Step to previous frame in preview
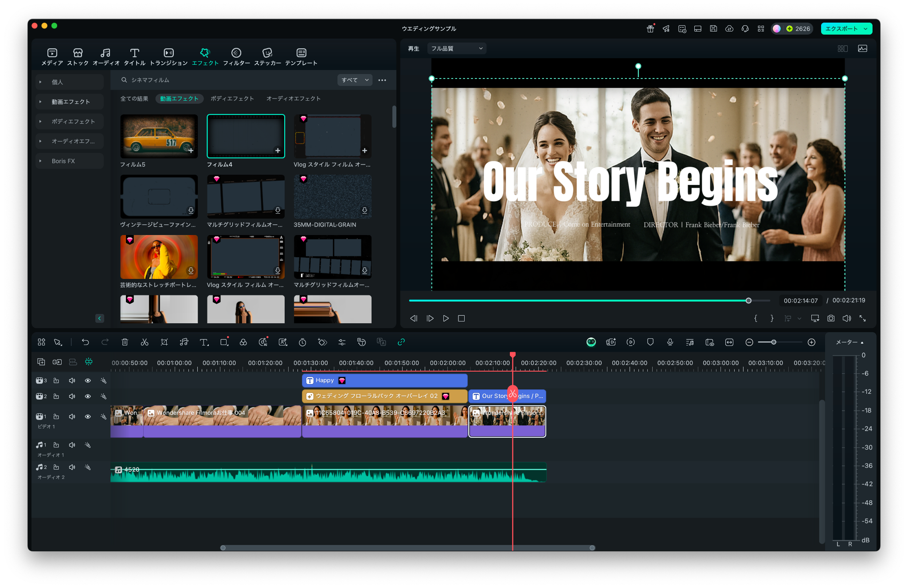Viewport: 908px width, 588px height. pos(414,318)
